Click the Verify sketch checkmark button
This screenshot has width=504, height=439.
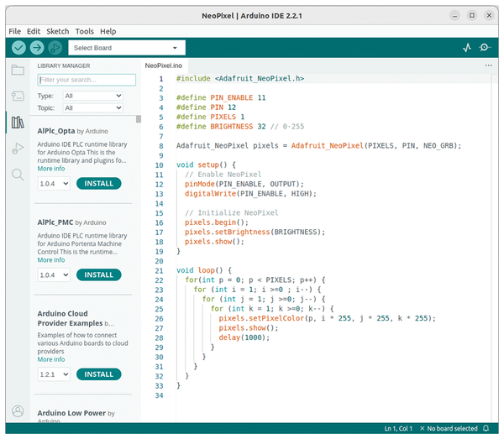(x=18, y=48)
